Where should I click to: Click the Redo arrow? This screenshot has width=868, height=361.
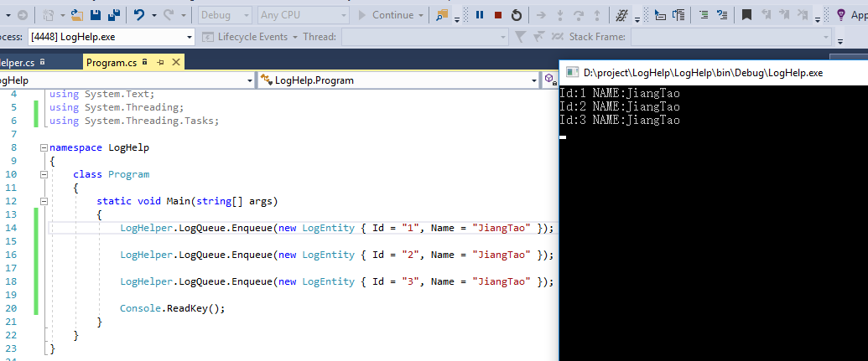click(x=169, y=15)
